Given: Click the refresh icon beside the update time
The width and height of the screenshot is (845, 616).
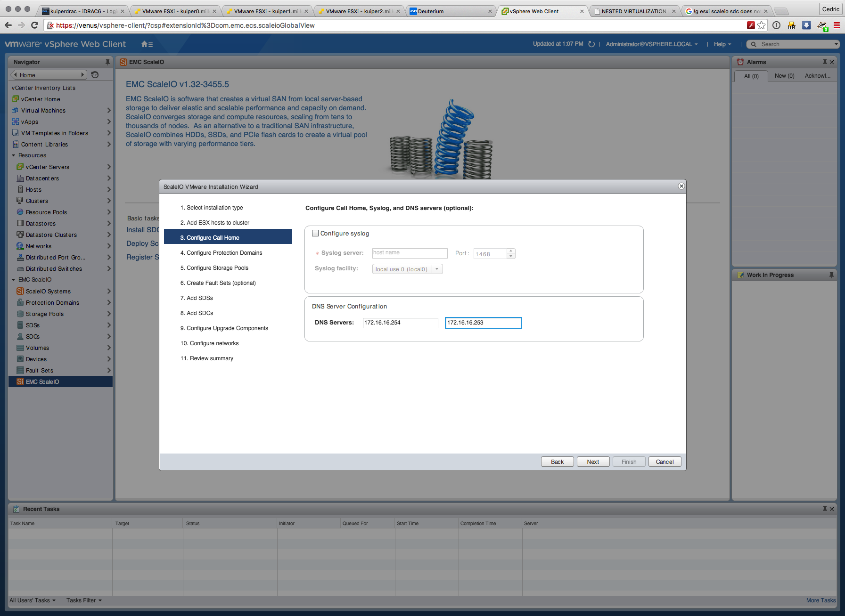Looking at the screenshot, I should tap(591, 44).
